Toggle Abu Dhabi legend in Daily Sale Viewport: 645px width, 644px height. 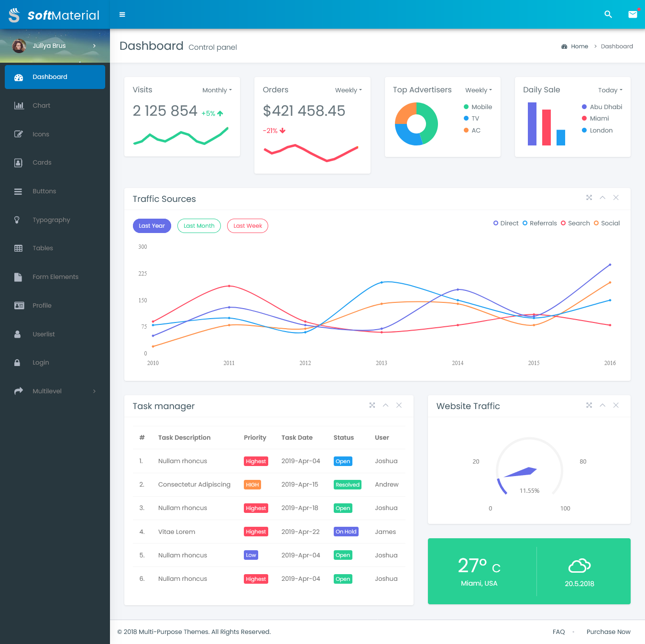coord(602,107)
